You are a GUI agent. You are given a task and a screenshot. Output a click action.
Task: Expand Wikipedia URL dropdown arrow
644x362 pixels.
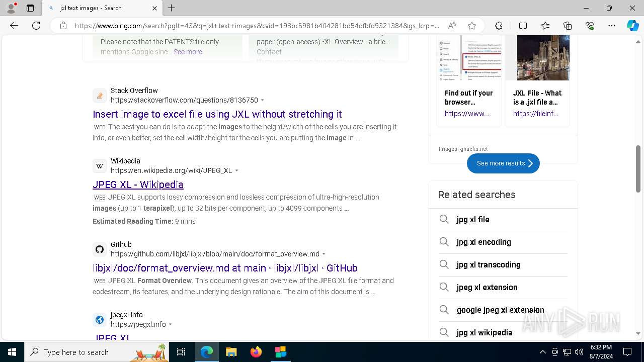(x=237, y=171)
